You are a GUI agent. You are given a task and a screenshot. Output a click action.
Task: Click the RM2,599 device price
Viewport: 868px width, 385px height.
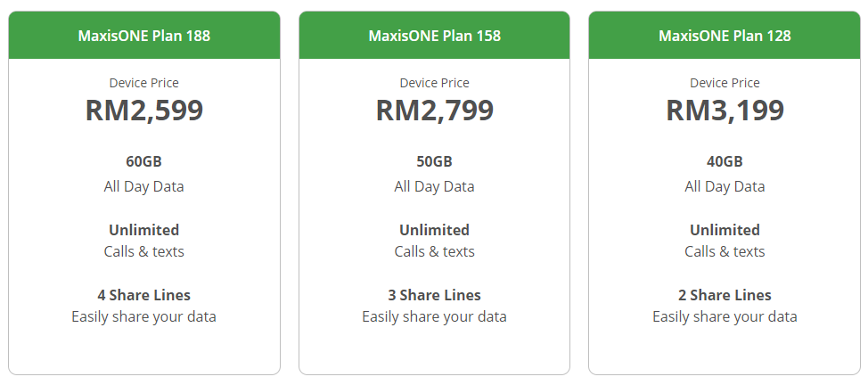[144, 111]
